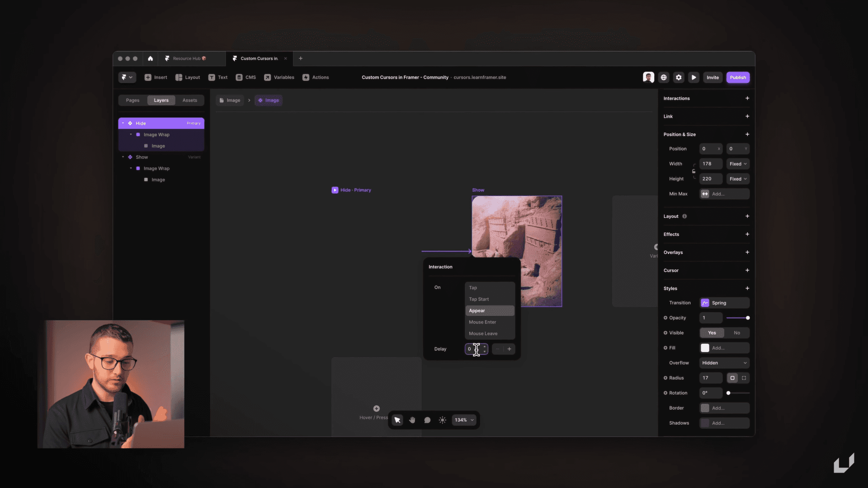
Task: Select the Text tool
Action: [x=218, y=77]
